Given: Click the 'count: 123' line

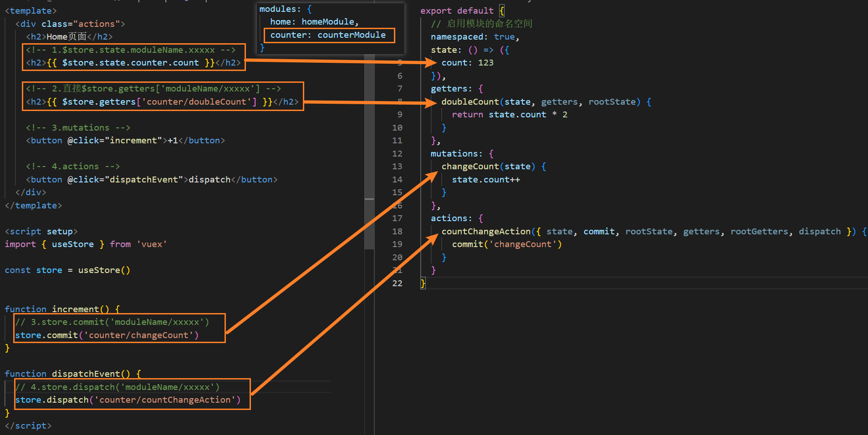Looking at the screenshot, I should click(x=467, y=63).
